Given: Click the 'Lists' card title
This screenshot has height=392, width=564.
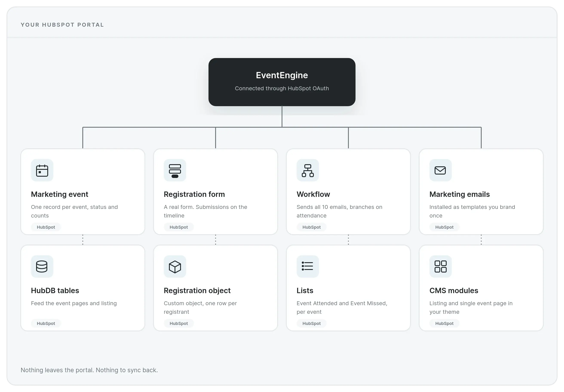Looking at the screenshot, I should point(305,291).
